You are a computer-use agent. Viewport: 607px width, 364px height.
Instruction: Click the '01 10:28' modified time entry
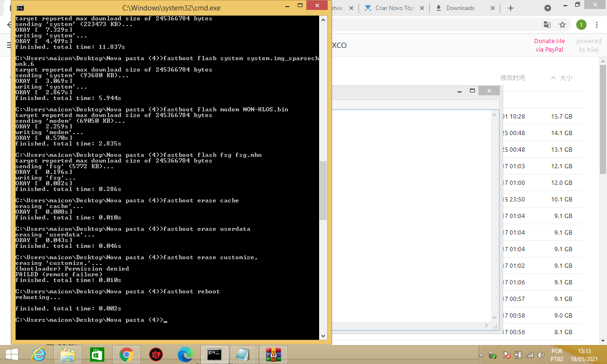coord(514,117)
